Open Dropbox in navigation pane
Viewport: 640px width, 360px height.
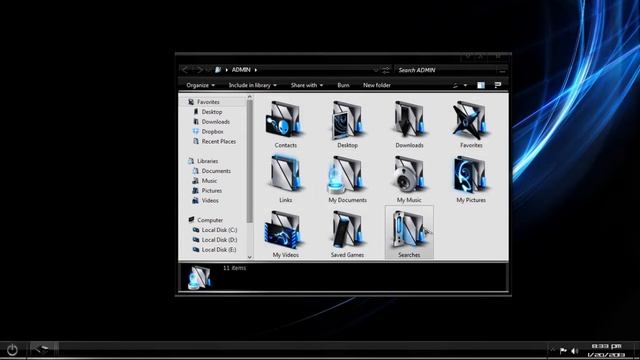coord(208,131)
